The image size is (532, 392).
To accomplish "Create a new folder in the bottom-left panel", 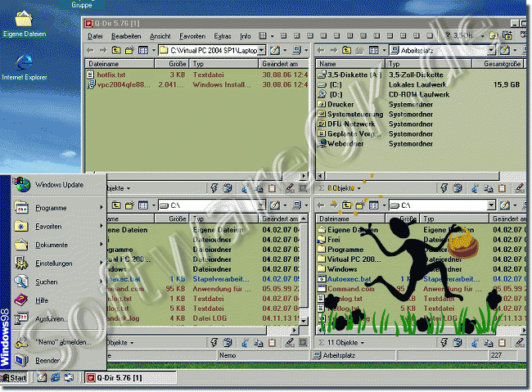I will (x=129, y=205).
